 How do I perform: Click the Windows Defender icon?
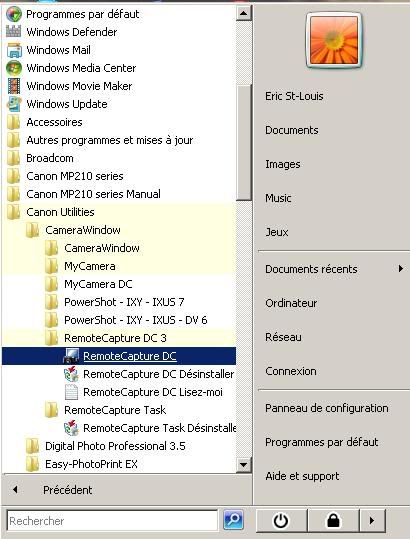(x=13, y=32)
